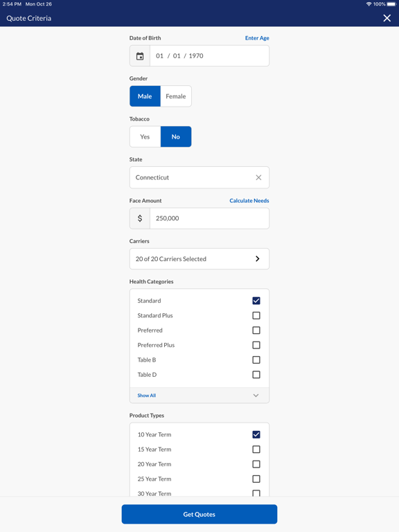Open carriers list with the chevron arrow
Screen dimensions: 399x532
pos(258,259)
